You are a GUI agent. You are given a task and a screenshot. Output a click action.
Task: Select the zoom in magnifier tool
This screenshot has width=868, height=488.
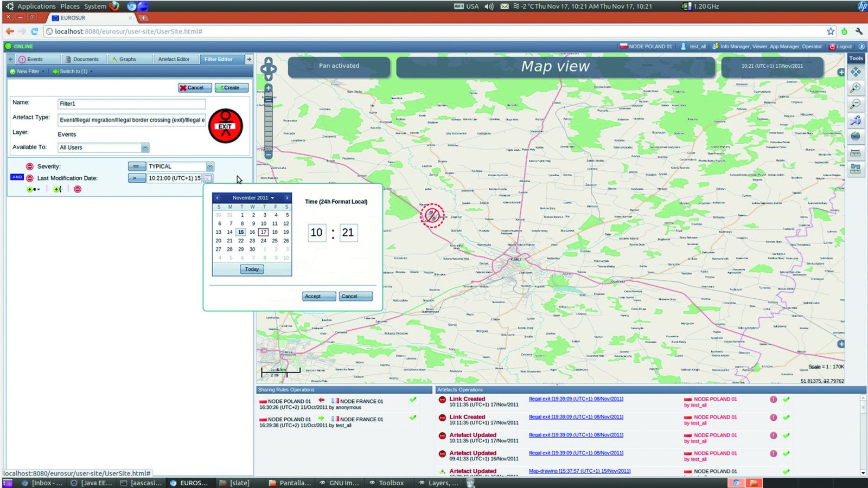point(856,88)
